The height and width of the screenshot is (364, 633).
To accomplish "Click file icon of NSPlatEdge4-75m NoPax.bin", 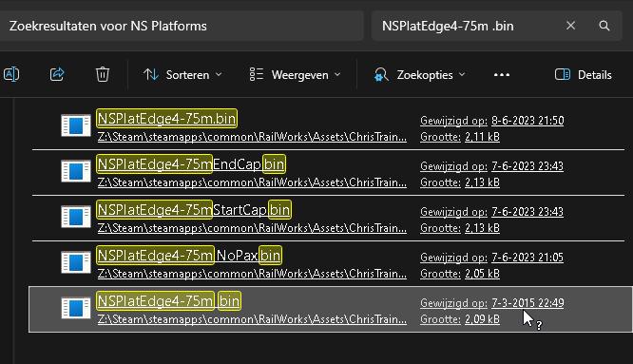I will coord(76,262).
